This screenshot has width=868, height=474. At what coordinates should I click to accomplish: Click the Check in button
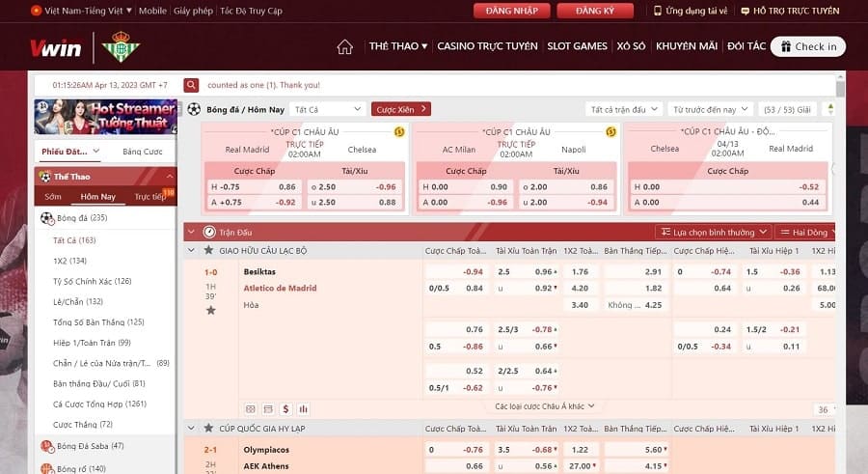point(808,46)
